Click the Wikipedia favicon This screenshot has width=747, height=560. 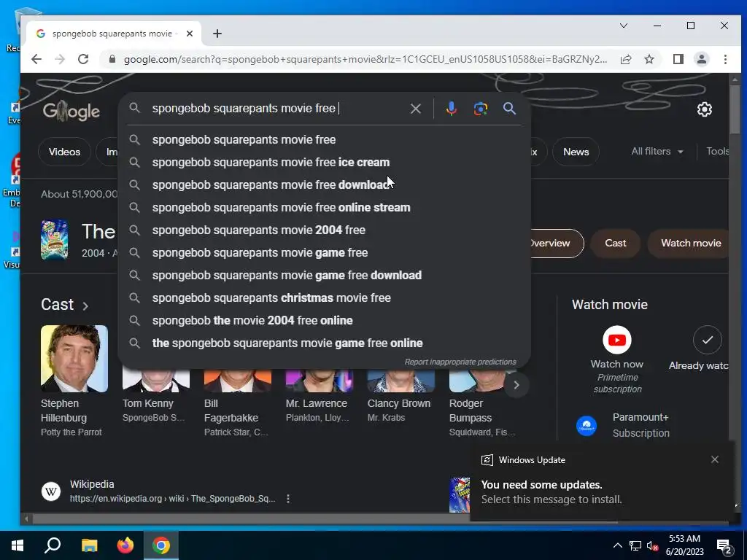(51, 491)
